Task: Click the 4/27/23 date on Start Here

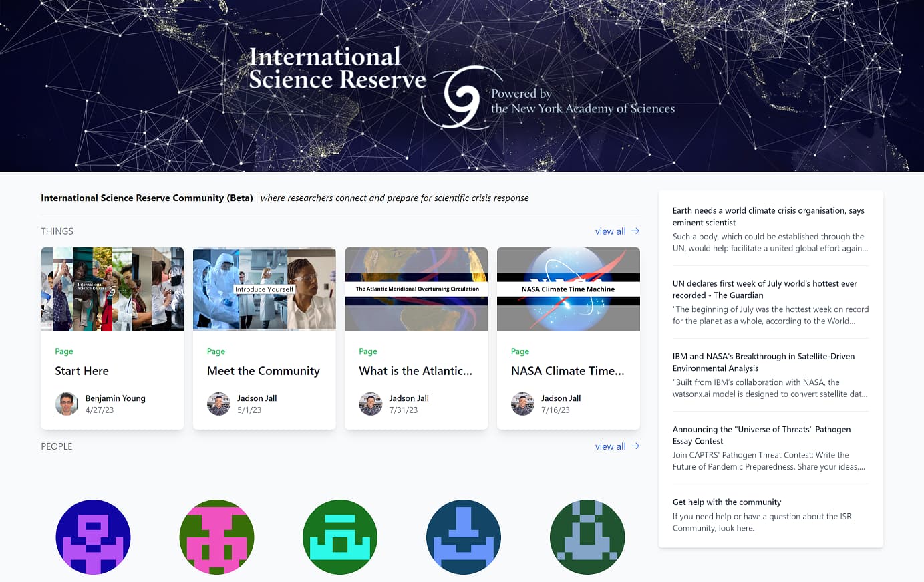Action: [100, 410]
